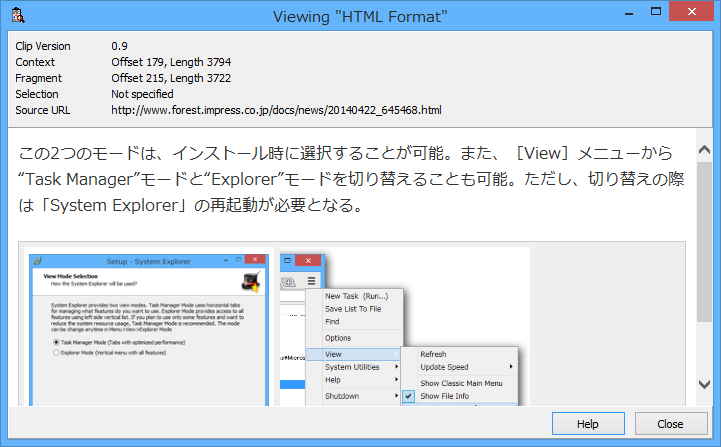Minimize the viewer window

[x=629, y=13]
